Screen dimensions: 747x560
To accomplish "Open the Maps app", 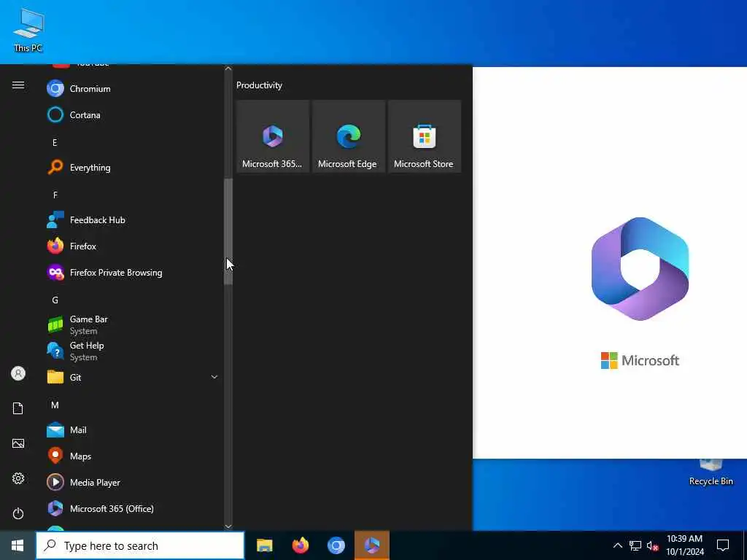I will click(x=133, y=456).
